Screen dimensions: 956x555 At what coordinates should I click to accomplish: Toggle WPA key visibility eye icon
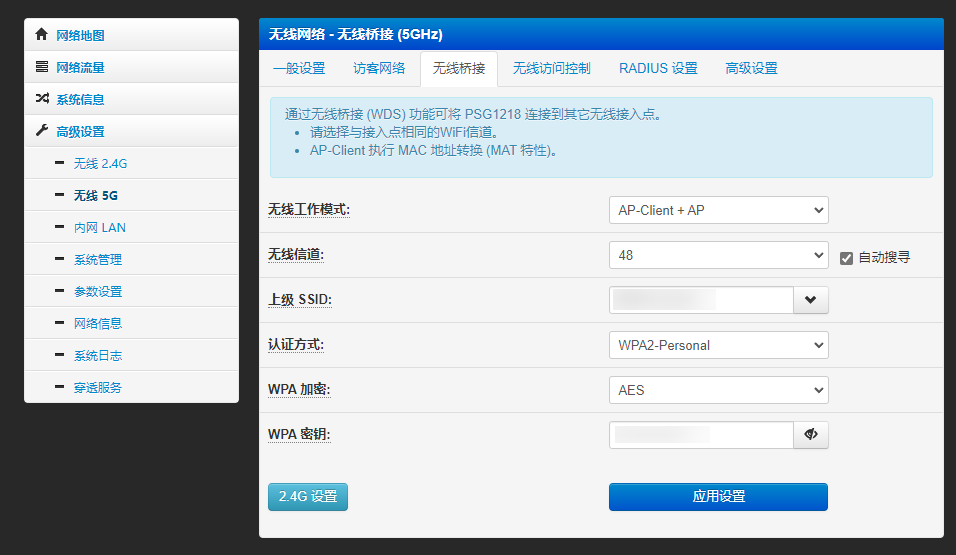pyautogui.click(x=810, y=435)
